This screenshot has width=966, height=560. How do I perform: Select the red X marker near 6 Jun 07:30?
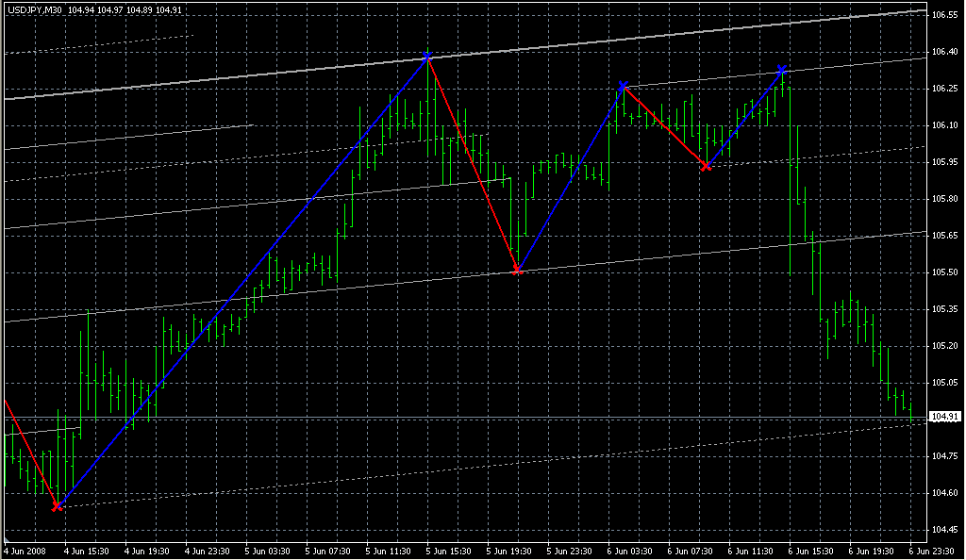(x=707, y=167)
